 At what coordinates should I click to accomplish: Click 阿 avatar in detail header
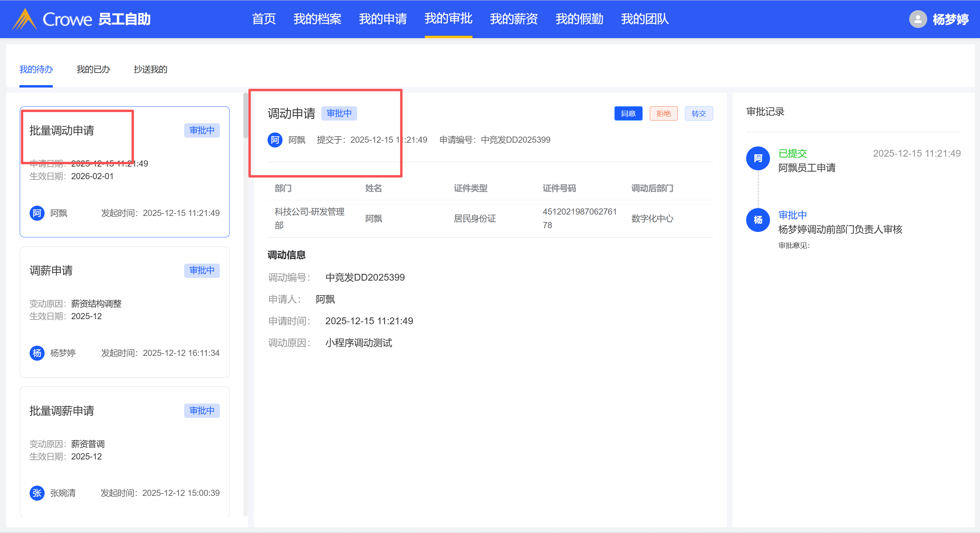(275, 140)
